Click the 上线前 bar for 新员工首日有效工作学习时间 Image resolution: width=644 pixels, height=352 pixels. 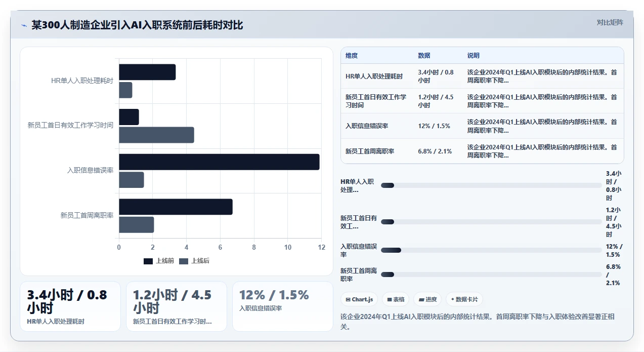(x=129, y=117)
